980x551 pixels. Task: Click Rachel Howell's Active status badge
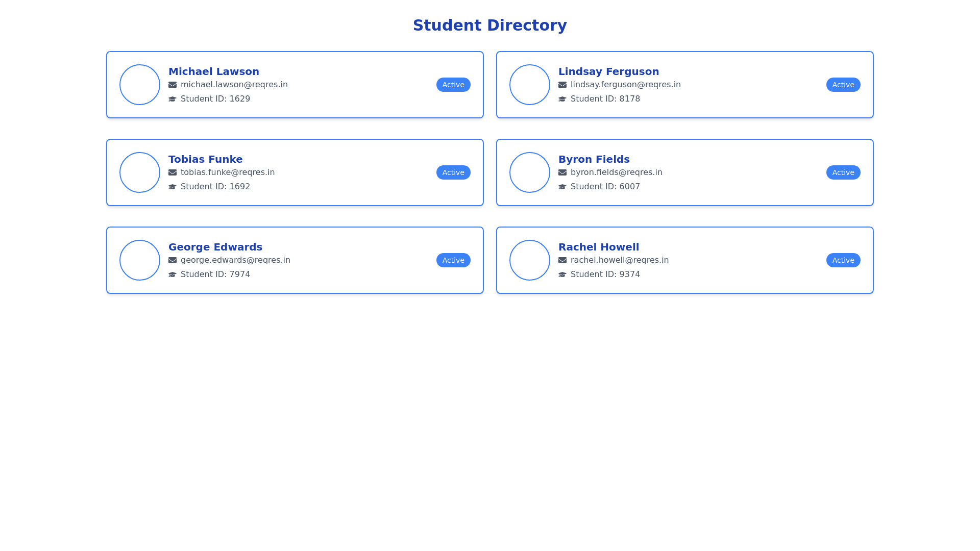pos(843,260)
